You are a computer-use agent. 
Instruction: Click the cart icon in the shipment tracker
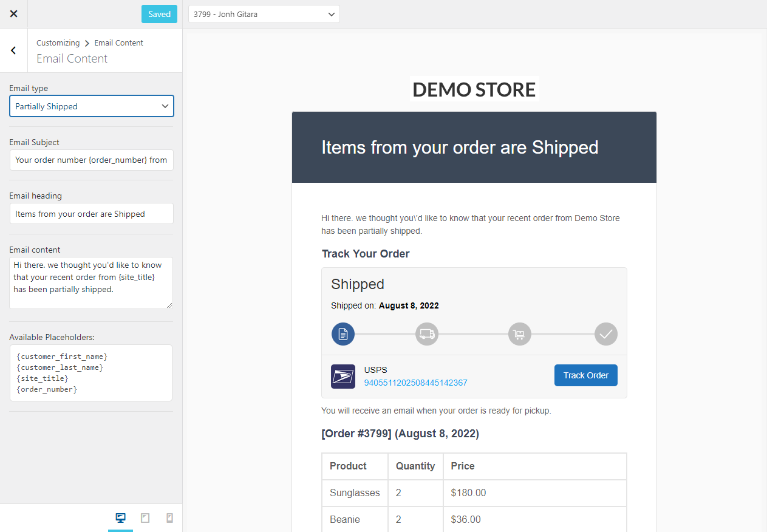[x=519, y=333]
